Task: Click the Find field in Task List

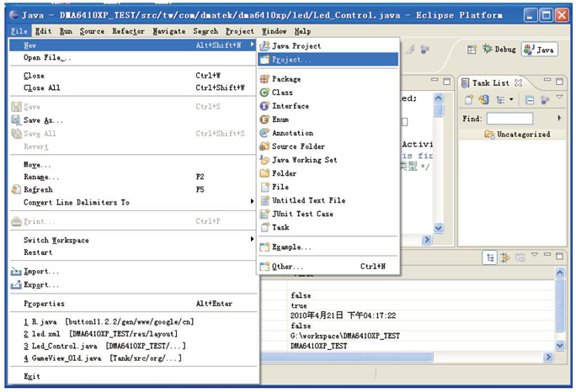Action: 509,119
